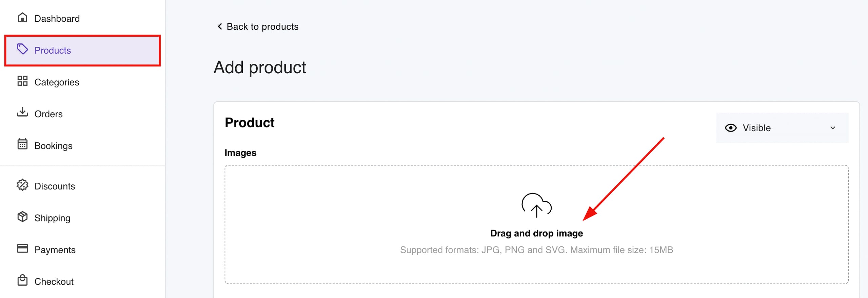The width and height of the screenshot is (868, 298).
Task: Toggle the eye visibility icon
Action: pos(731,128)
